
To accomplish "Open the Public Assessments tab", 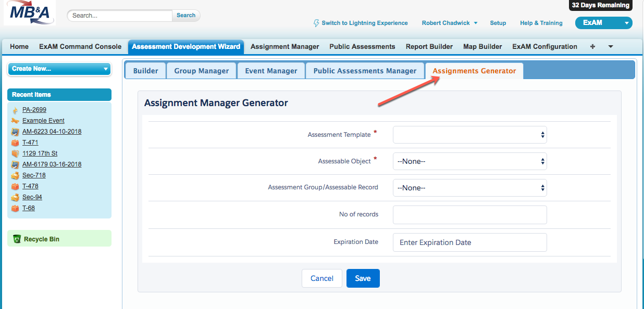I will 362,46.
